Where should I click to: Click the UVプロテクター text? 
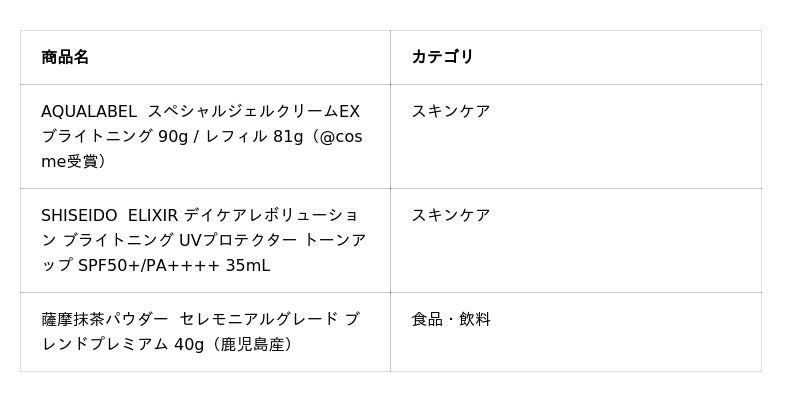233,240
